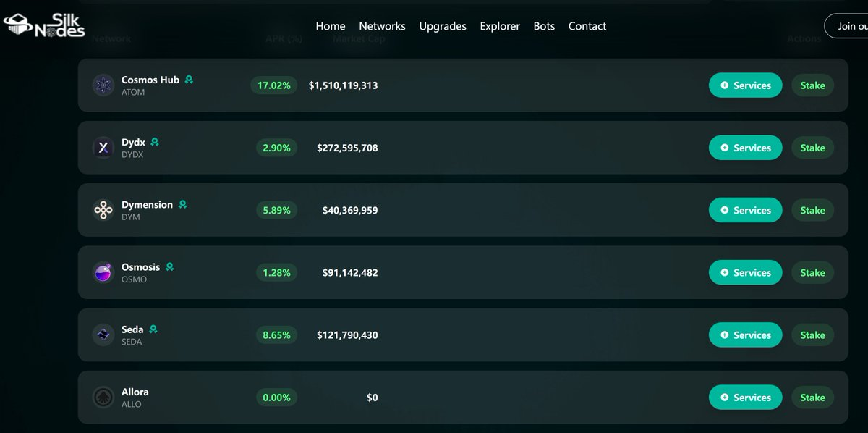
Task: Click the Seda network logo icon
Action: pyautogui.click(x=103, y=335)
